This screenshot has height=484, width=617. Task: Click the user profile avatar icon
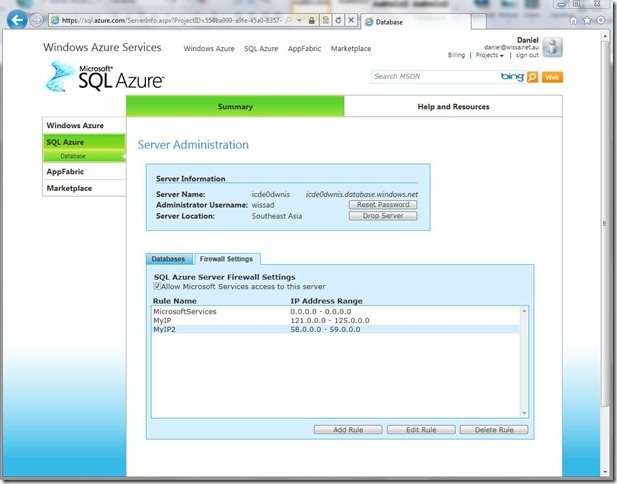point(552,47)
